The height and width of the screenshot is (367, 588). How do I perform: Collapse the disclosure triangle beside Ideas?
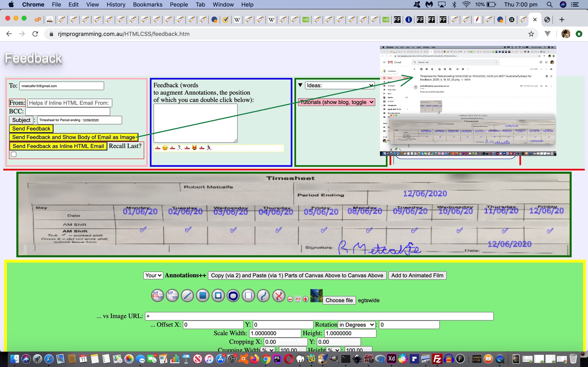coord(300,85)
